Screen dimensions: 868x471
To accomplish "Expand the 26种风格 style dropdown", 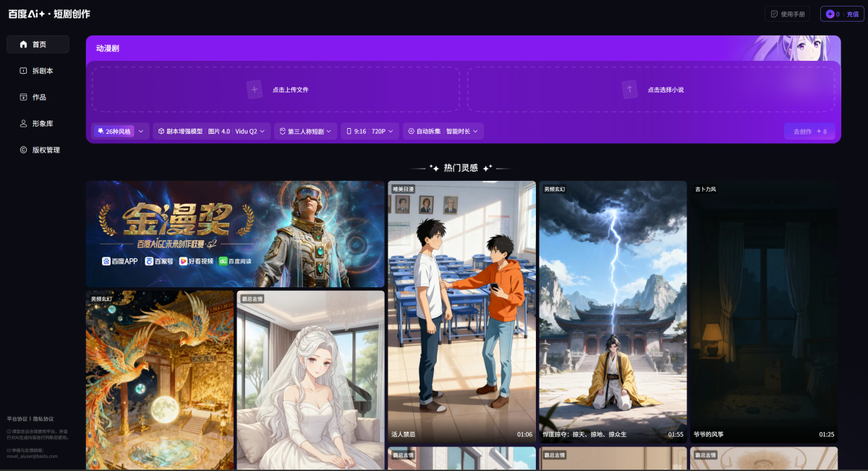I will 141,132.
